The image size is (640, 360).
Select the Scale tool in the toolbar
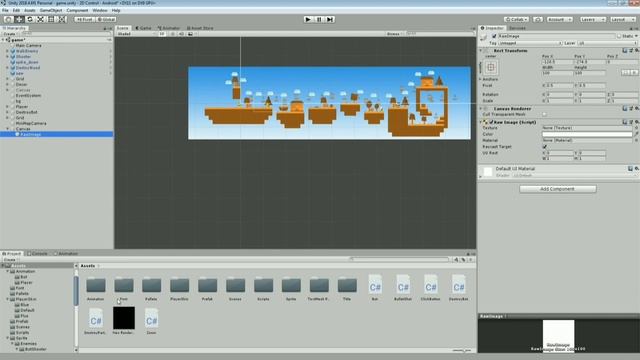(40, 19)
